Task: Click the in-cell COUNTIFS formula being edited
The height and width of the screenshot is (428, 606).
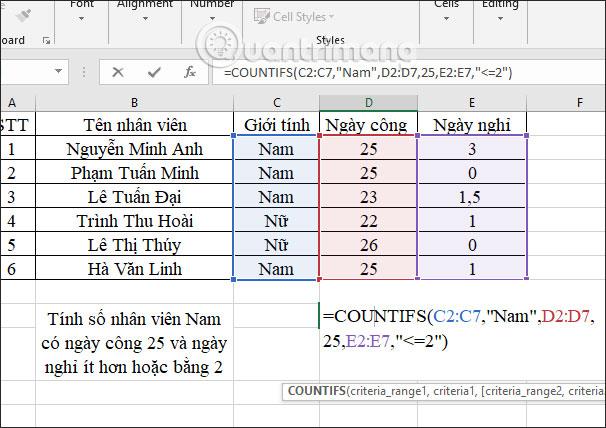Action: click(458, 328)
